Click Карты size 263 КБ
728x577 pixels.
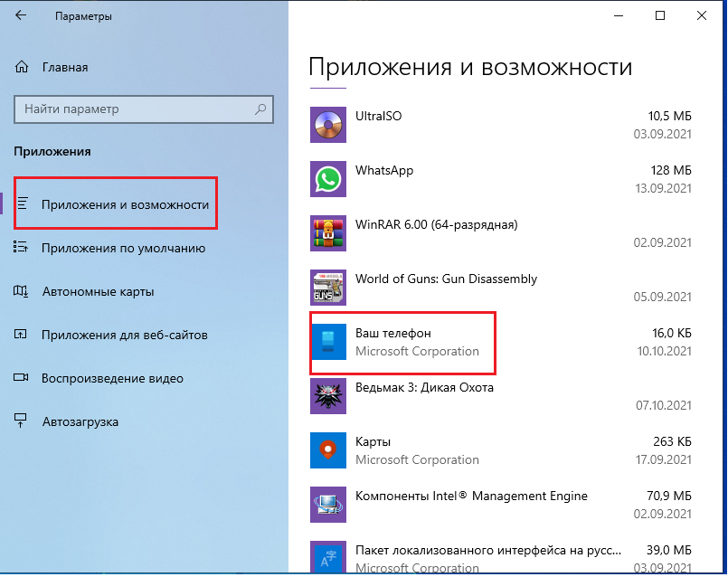(672, 441)
